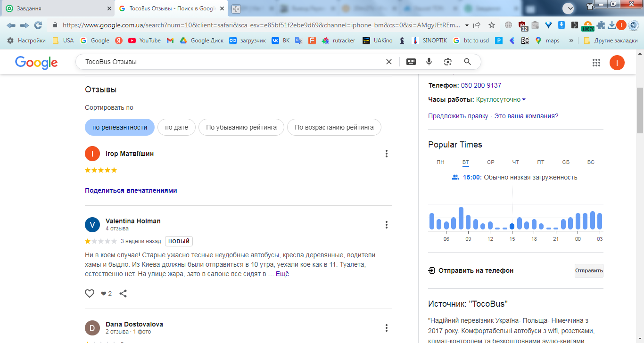
Task: Open the blue funnel extension
Action: (x=548, y=25)
